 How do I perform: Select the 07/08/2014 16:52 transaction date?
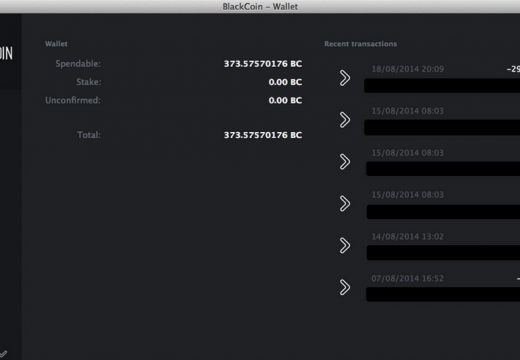(x=408, y=278)
